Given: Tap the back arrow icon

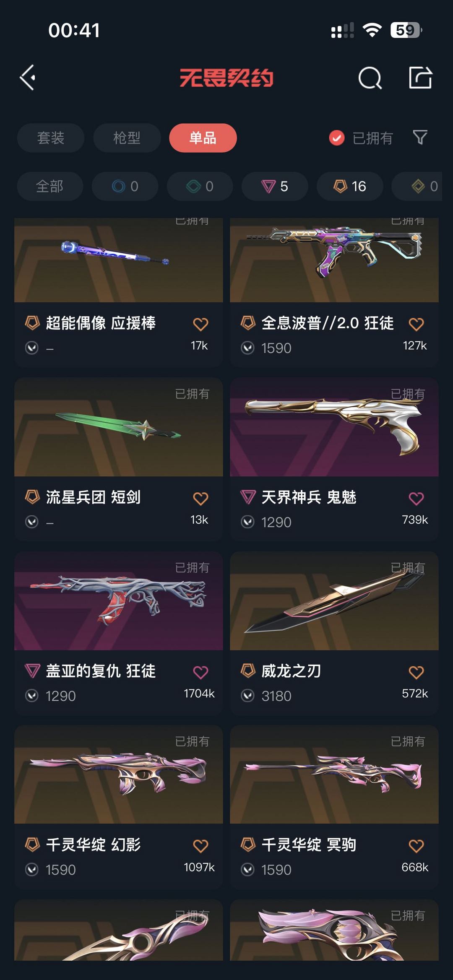Looking at the screenshot, I should [28, 78].
